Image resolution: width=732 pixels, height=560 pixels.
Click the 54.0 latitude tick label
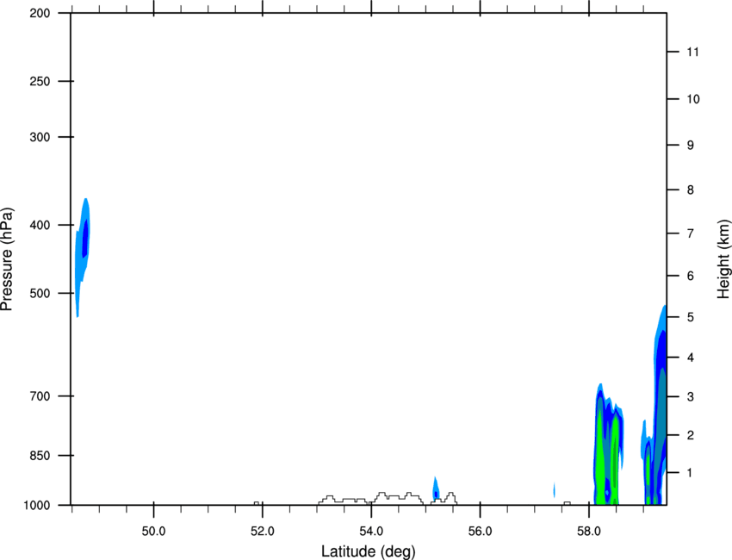click(x=372, y=532)
